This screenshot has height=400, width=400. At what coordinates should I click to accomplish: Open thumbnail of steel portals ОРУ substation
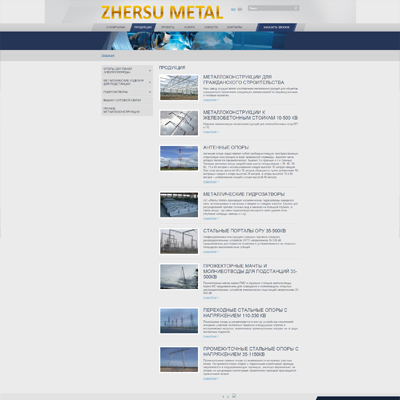[x=179, y=241]
